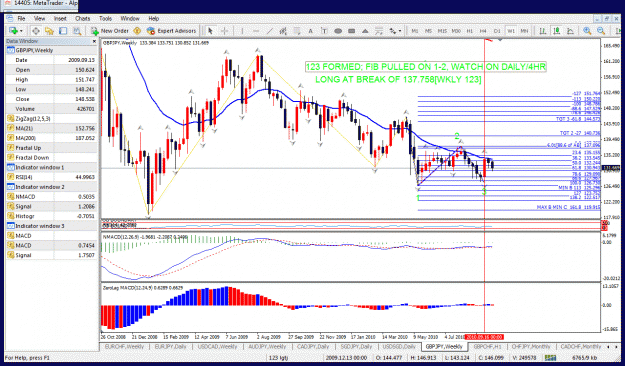Open the Insert menu
Image resolution: width=625 pixels, height=366 pixels.
[60, 18]
